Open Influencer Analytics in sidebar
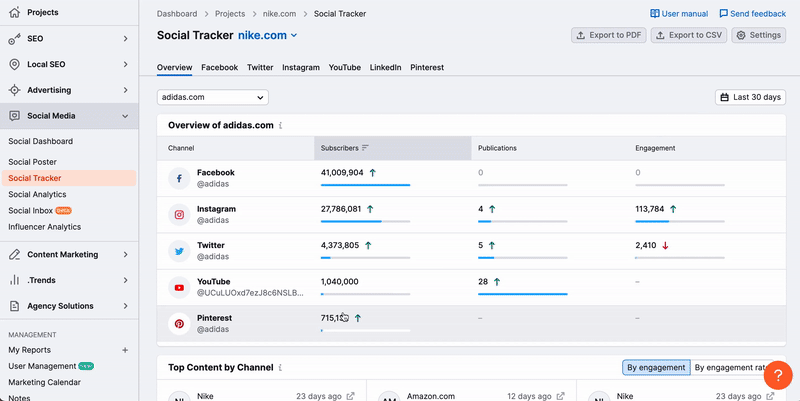The image size is (800, 401). pos(44,227)
